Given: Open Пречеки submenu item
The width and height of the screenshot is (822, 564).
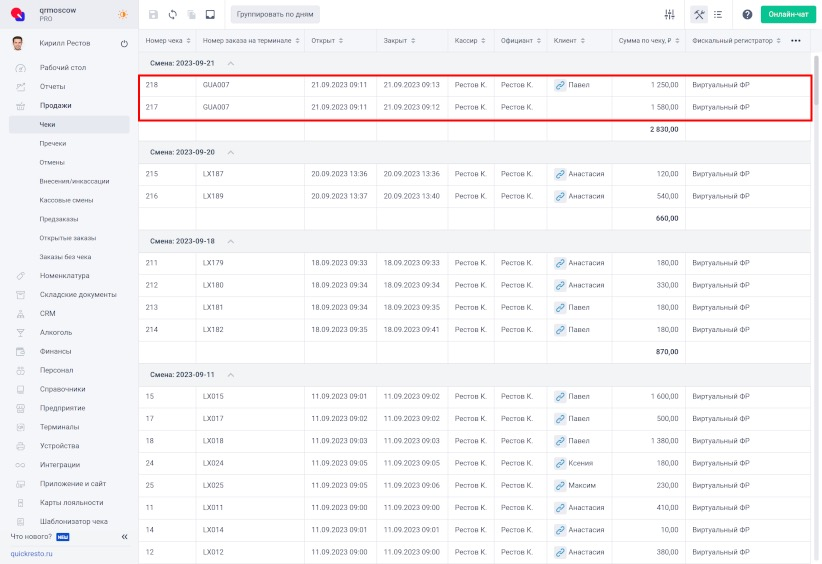Looking at the screenshot, I should pyautogui.click(x=52, y=144).
